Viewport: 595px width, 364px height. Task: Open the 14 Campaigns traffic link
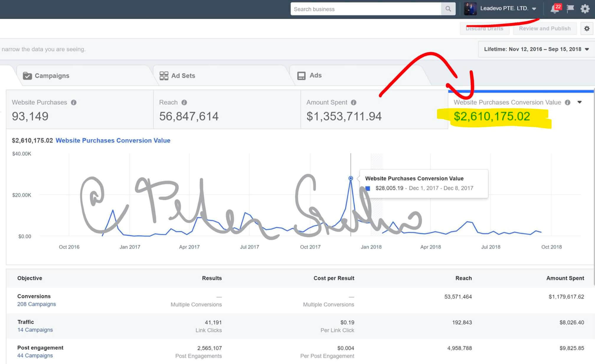pyautogui.click(x=35, y=330)
